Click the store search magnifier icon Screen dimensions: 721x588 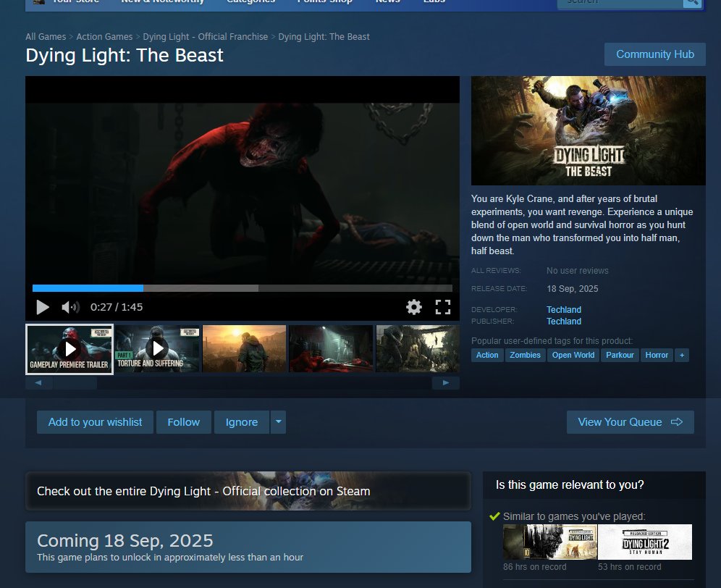[x=692, y=2]
